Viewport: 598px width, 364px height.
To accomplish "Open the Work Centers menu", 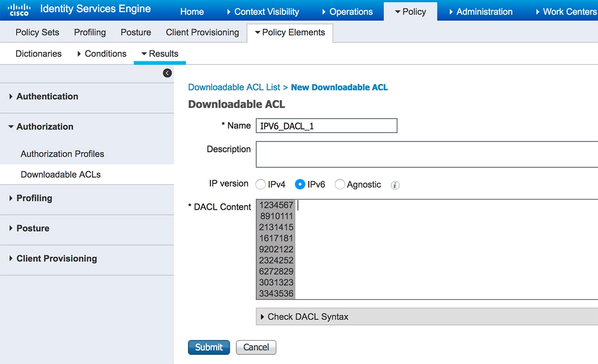I will 567,11.
